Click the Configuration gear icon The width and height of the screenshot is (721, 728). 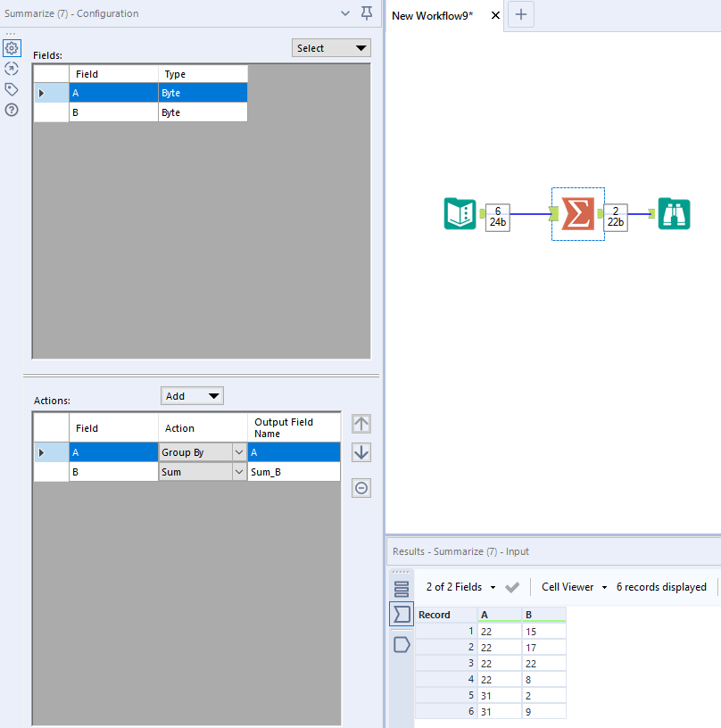(x=12, y=48)
